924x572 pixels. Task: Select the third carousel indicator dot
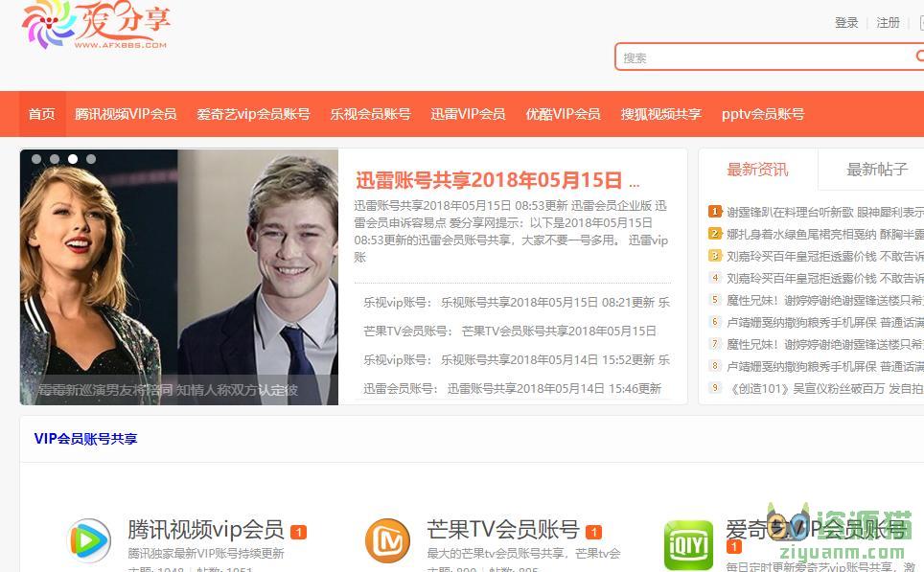(x=73, y=158)
